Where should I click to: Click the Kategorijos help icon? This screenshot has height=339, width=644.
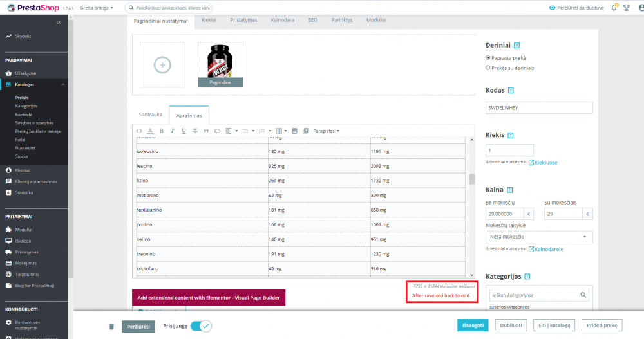(527, 277)
